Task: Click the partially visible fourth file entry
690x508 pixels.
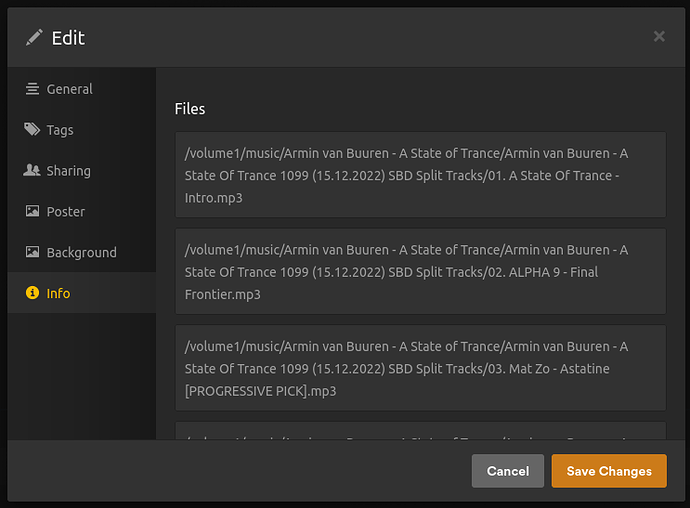Action: [420, 431]
